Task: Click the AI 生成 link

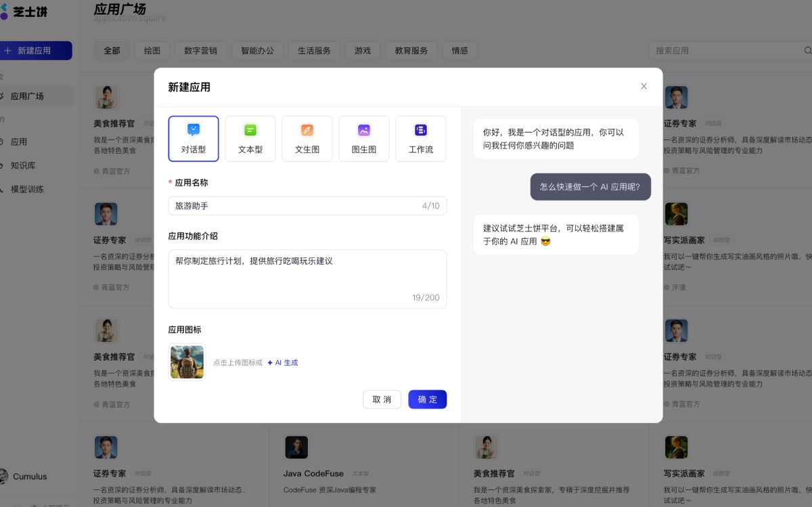Action: tap(283, 363)
